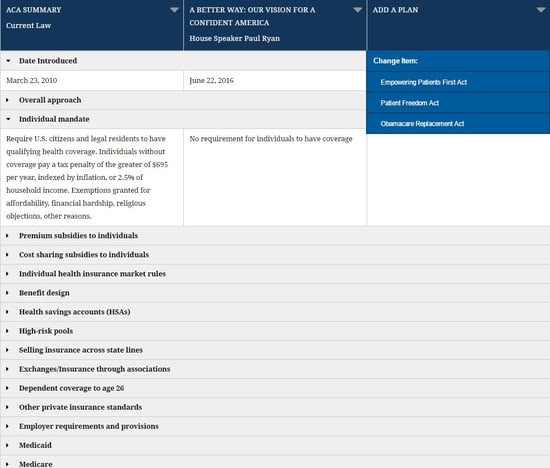Expand the Overall approach section triangle

pos(7,100)
